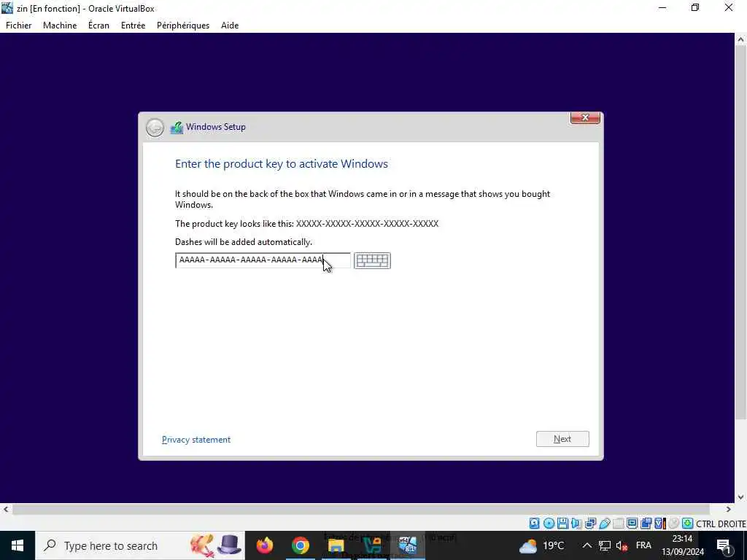Open VirtualBox Manager icon in the taskbar
The height and width of the screenshot is (560, 747).
[x=371, y=545]
